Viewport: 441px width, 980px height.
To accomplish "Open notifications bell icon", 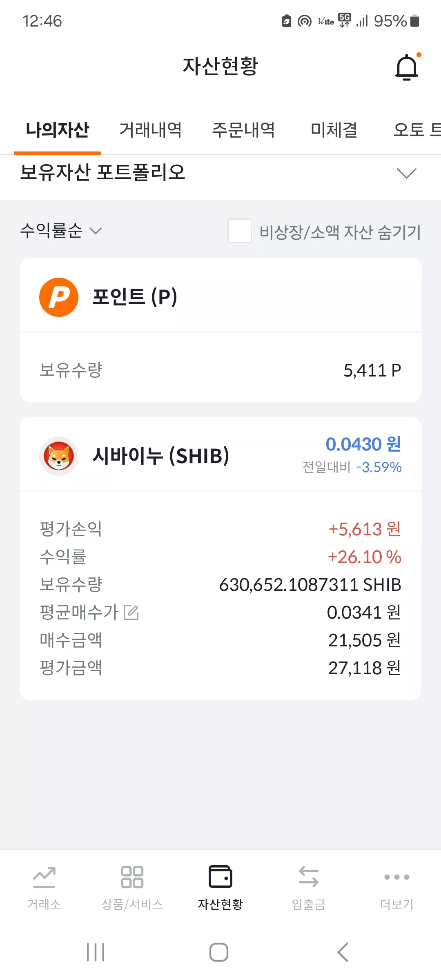I will click(x=407, y=67).
